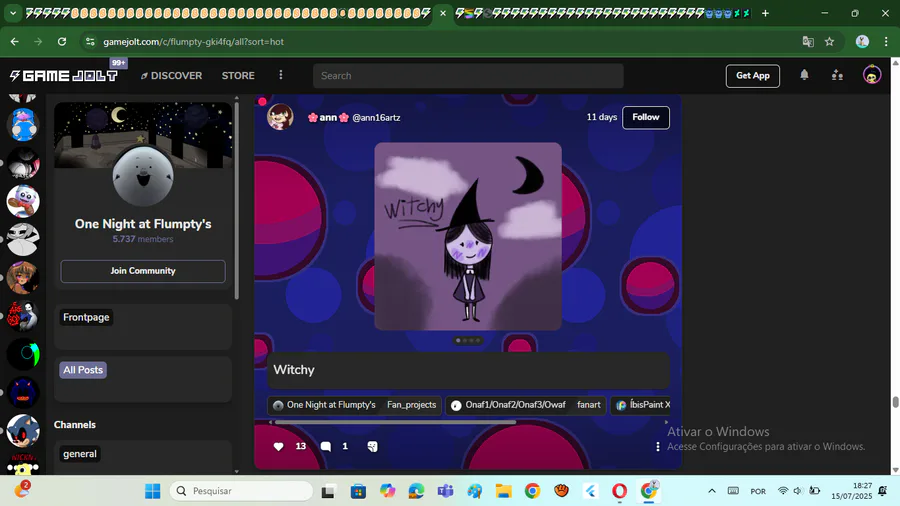This screenshot has width=900, height=506.
Task: Open the general channel
Action: tap(80, 454)
